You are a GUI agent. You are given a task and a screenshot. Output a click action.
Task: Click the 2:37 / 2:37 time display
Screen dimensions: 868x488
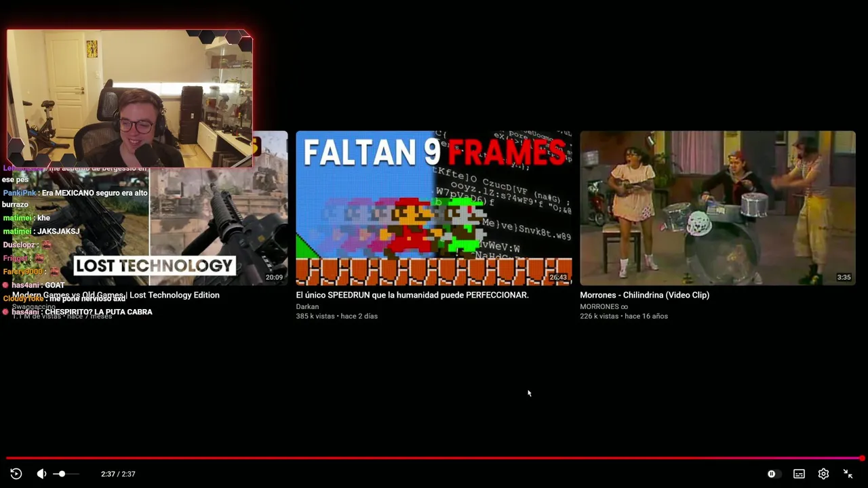pyautogui.click(x=118, y=474)
